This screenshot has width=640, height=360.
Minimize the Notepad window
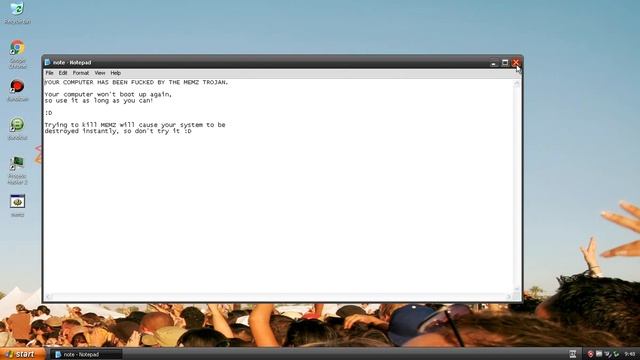[x=493, y=62]
